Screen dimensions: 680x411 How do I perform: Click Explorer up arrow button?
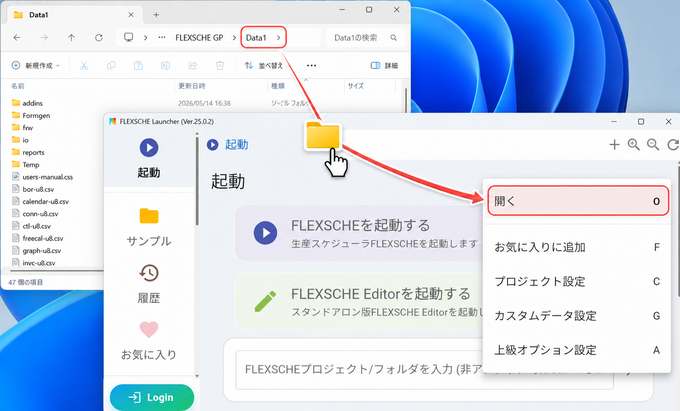click(72, 38)
